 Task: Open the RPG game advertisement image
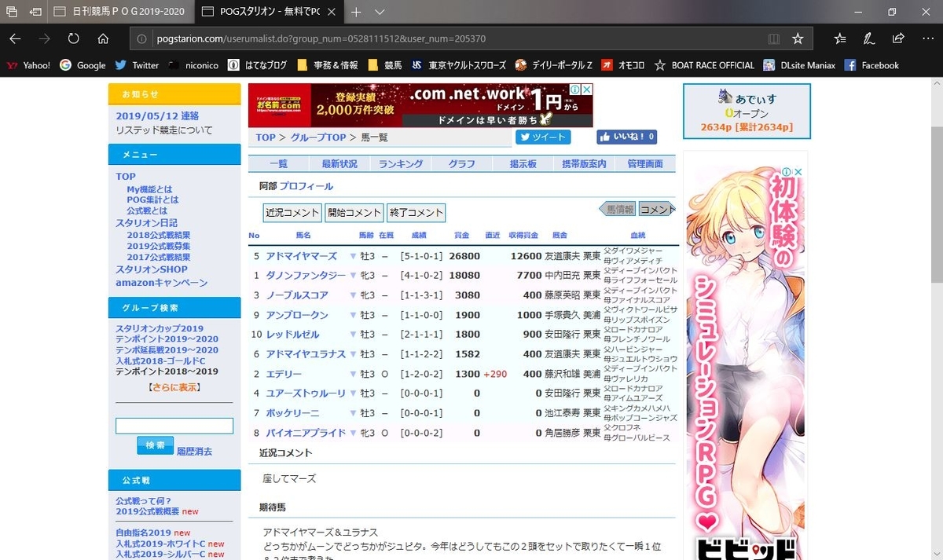point(746,355)
